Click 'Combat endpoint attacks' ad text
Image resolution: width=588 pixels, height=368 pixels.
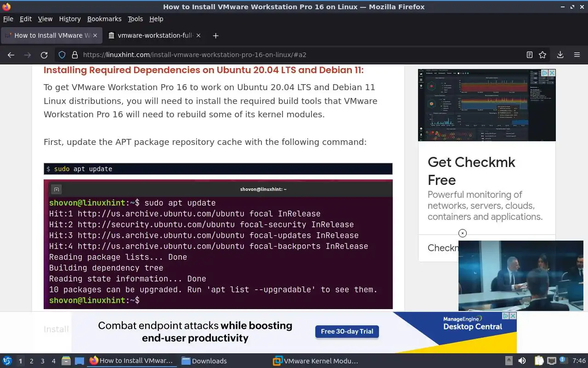[x=195, y=332]
